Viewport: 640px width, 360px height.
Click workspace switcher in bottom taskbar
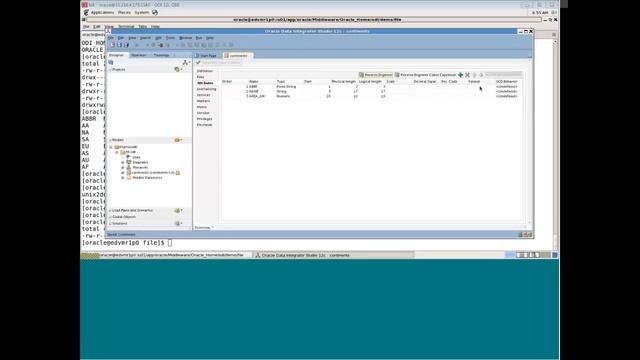click(528, 255)
